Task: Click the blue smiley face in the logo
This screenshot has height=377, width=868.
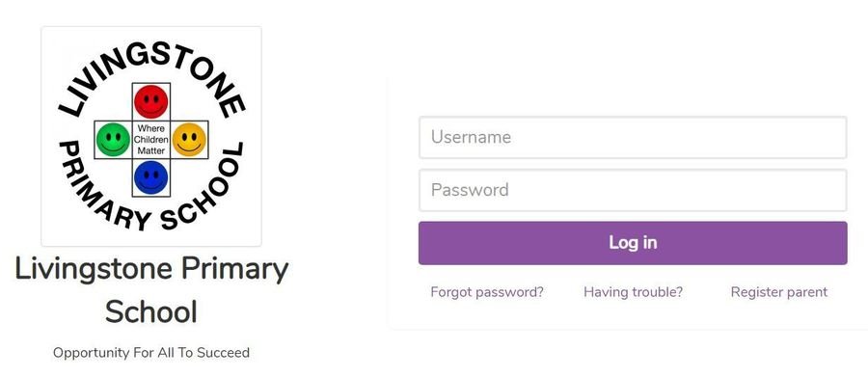Action: coord(150,177)
